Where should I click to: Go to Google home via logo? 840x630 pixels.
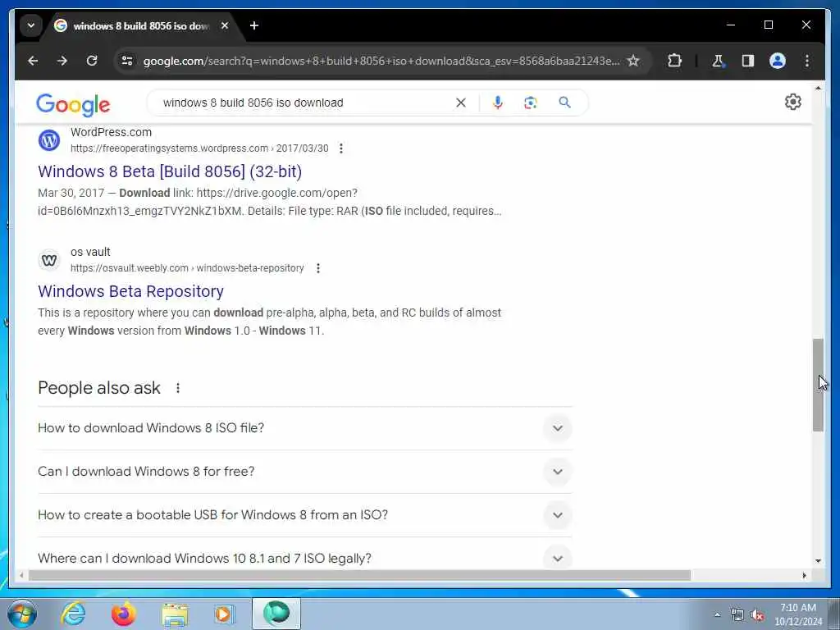coord(73,104)
